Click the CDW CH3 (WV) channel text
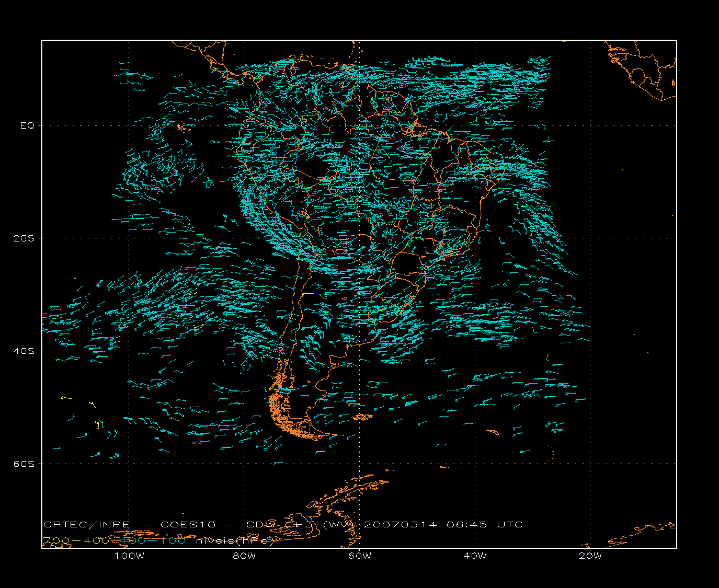 click(301, 524)
